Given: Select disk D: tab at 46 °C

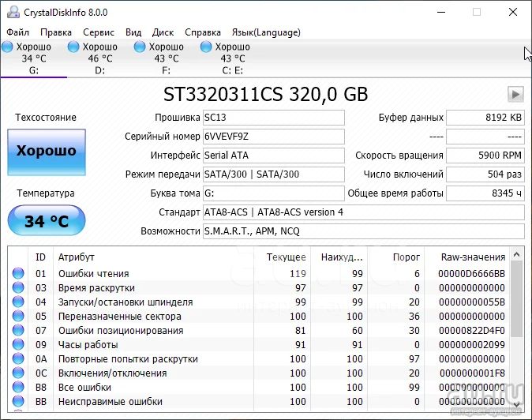Looking at the screenshot, I should click(99, 58).
